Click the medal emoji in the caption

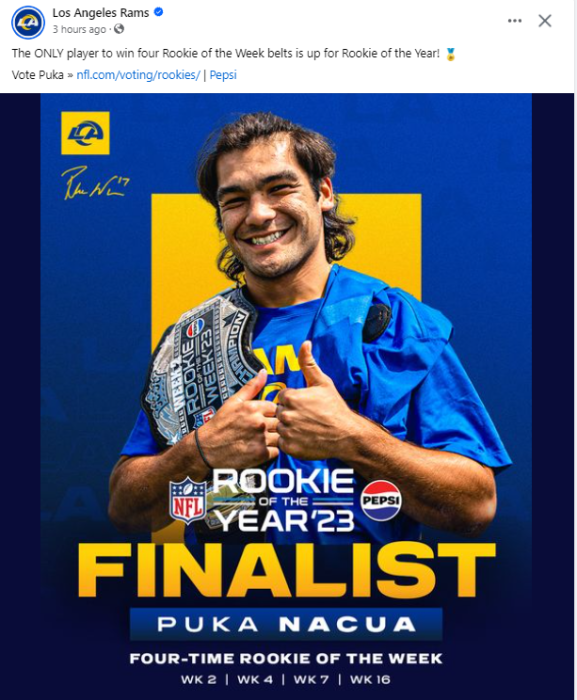[x=451, y=54]
